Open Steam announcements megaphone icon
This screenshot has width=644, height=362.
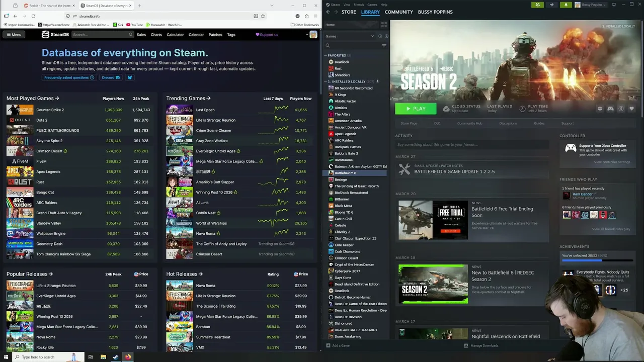(x=552, y=5)
